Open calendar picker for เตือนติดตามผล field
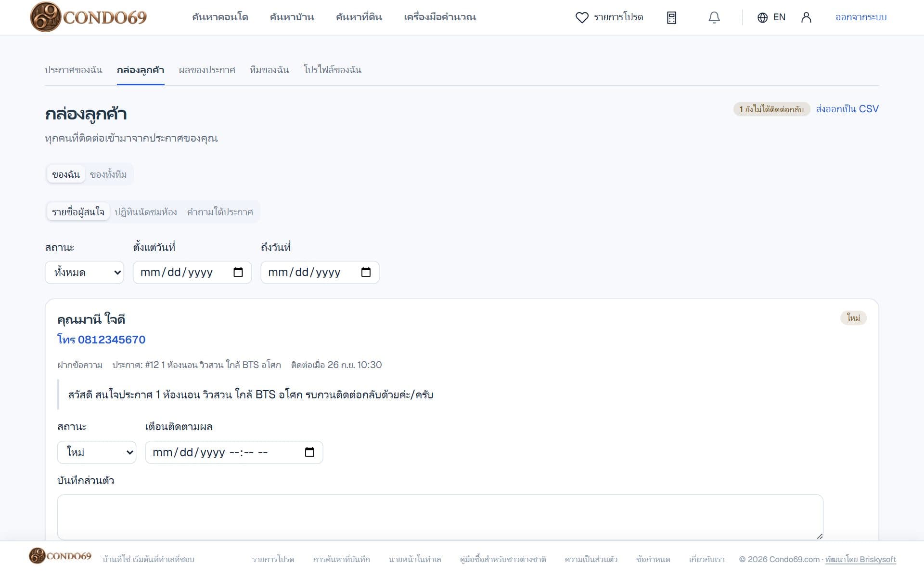Screen dimensions: 924x578 (x=309, y=452)
